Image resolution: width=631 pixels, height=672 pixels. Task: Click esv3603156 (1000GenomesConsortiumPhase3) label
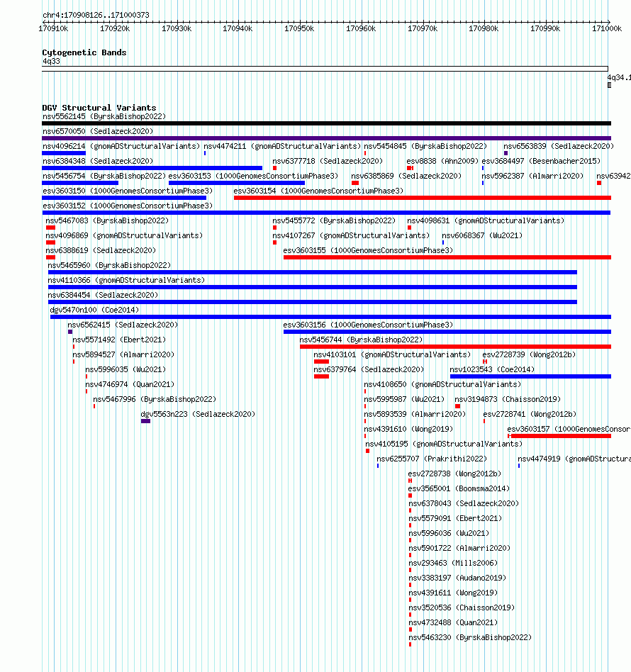pos(368,325)
